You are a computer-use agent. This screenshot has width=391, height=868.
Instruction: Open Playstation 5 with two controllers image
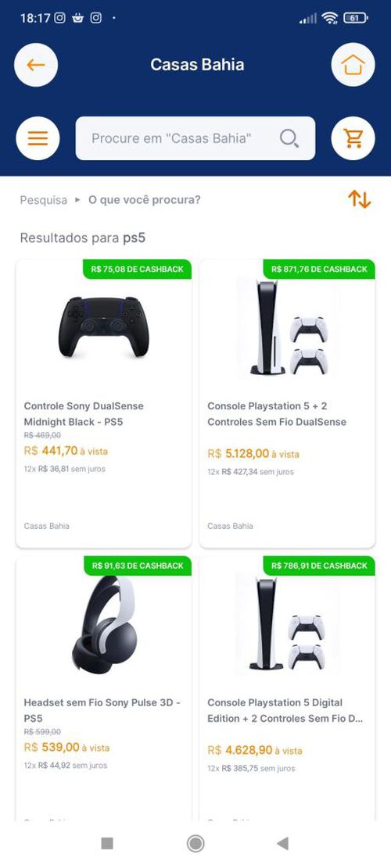pos(288,327)
